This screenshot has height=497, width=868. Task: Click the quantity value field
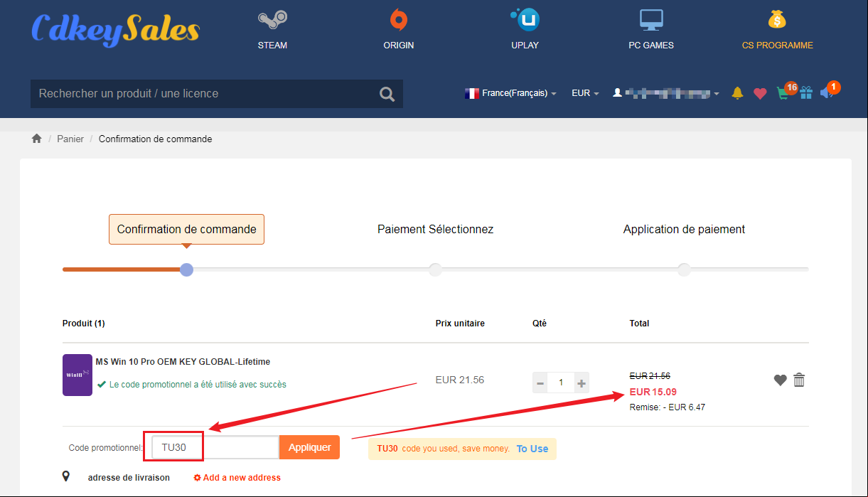[561, 383]
